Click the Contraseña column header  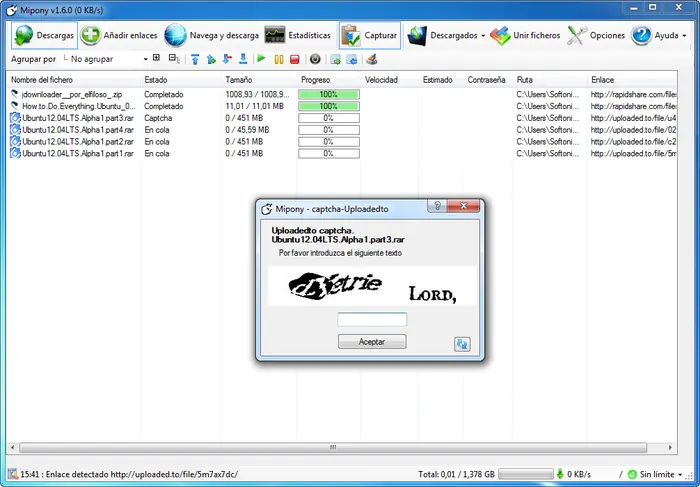pos(486,80)
